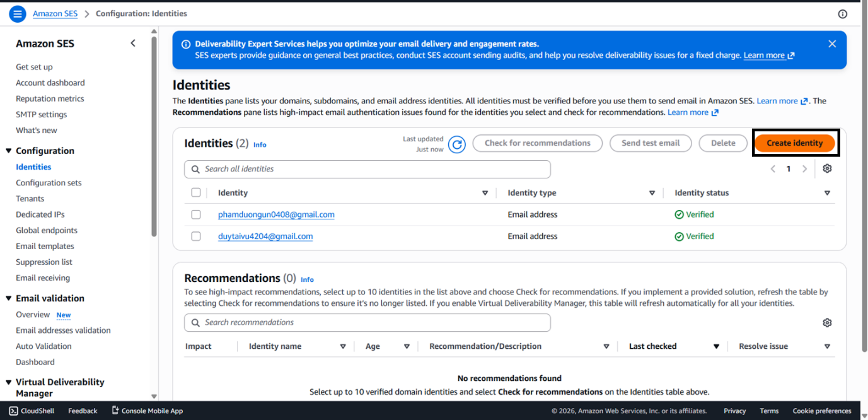This screenshot has height=420, width=868.
Task: Collapse the Amazon SES sidebar with the chevron
Action: click(x=133, y=43)
